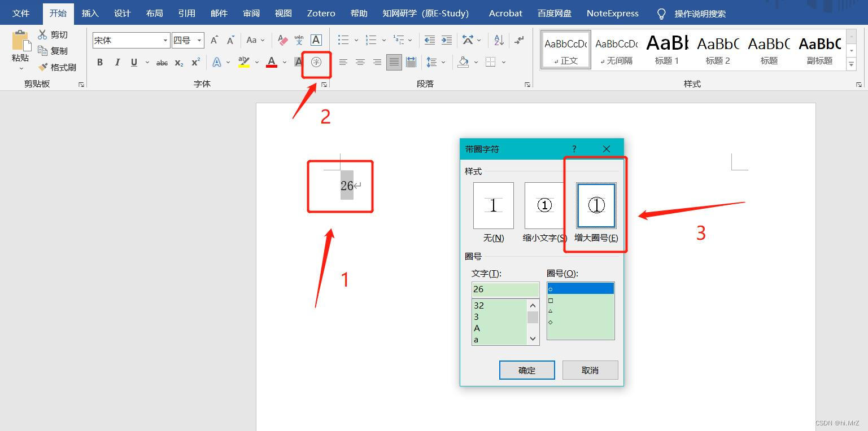Image resolution: width=868 pixels, height=431 pixels.
Task: Toggle Italic formatting
Action: pyautogui.click(x=117, y=62)
